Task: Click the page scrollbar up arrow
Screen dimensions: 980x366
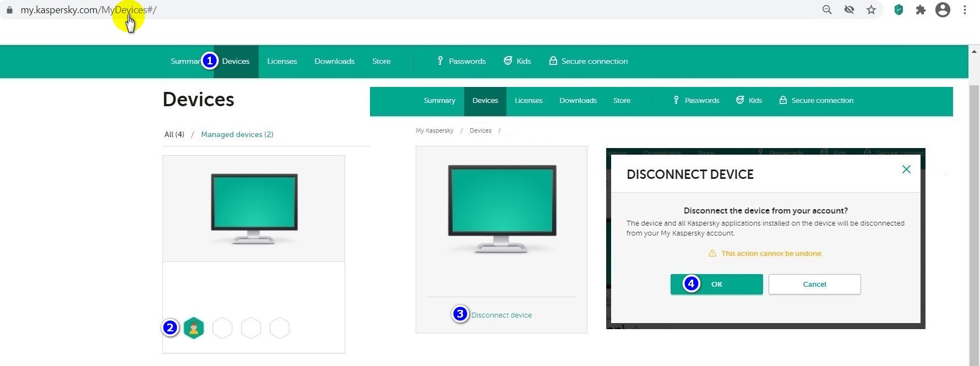Action: 974,51
